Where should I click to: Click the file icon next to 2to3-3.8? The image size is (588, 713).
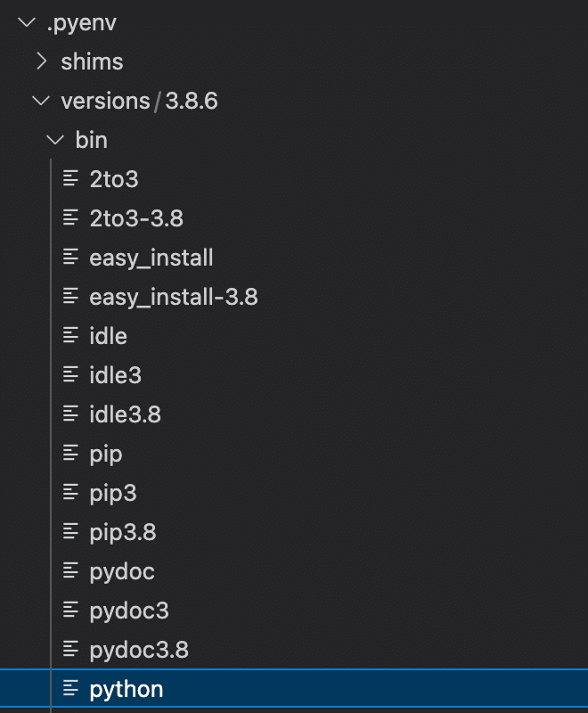click(x=71, y=217)
